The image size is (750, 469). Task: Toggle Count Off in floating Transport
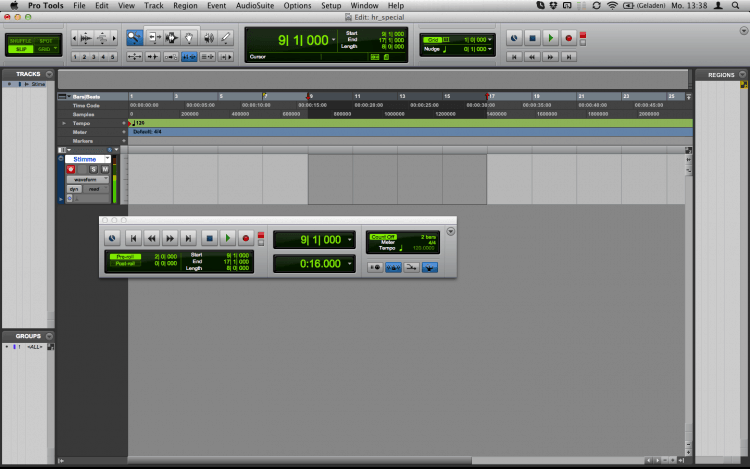(x=383, y=237)
